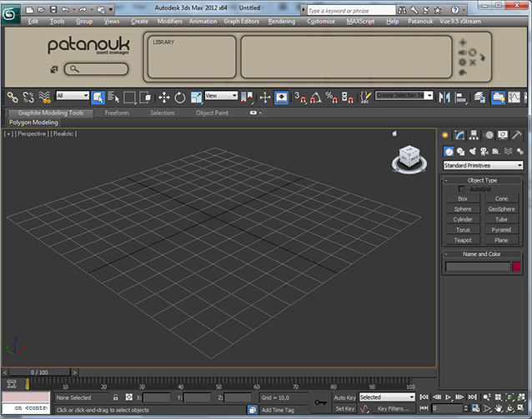This screenshot has height=419, width=532.
Task: Select the Lights category icon
Action: tap(472, 152)
